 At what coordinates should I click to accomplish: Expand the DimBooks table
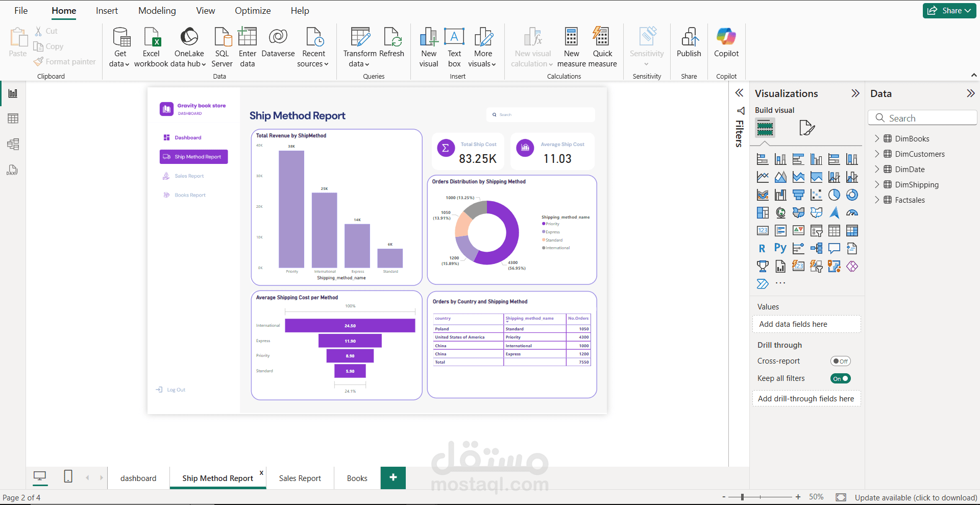tap(877, 138)
